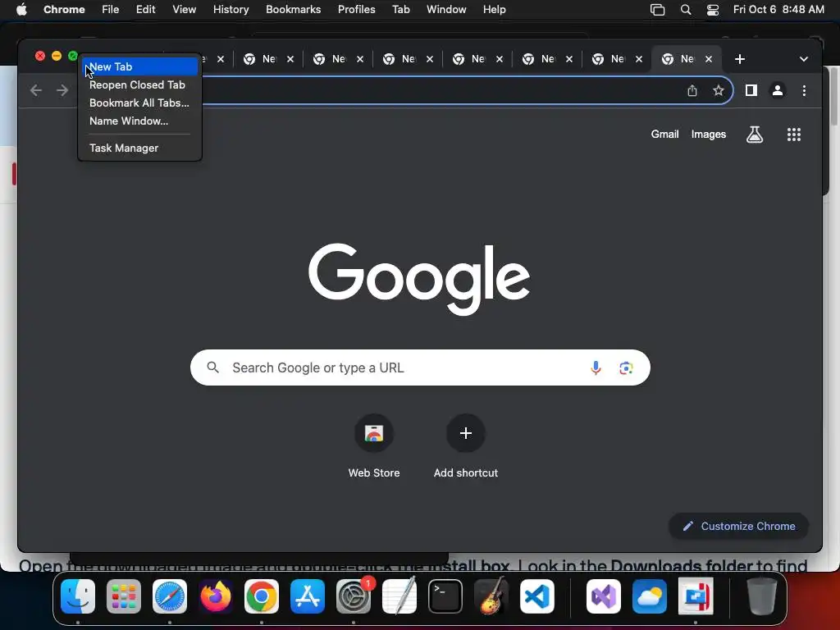Open Spotlight search in menu bar

[x=686, y=10]
